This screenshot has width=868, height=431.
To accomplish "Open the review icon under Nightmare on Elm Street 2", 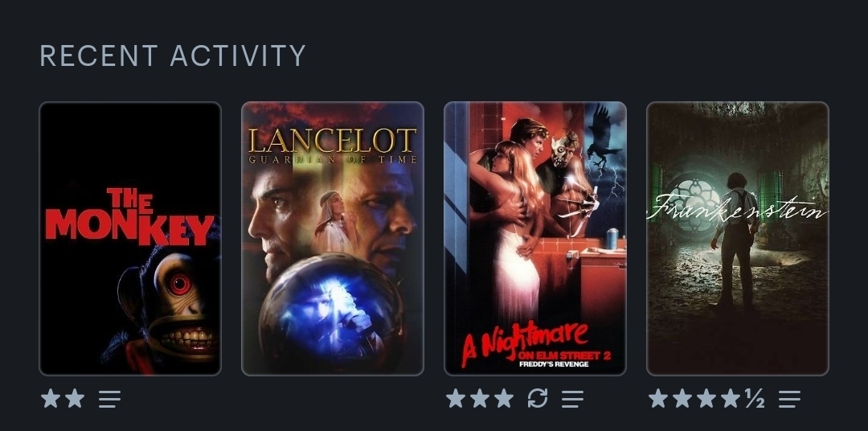I will click(572, 399).
